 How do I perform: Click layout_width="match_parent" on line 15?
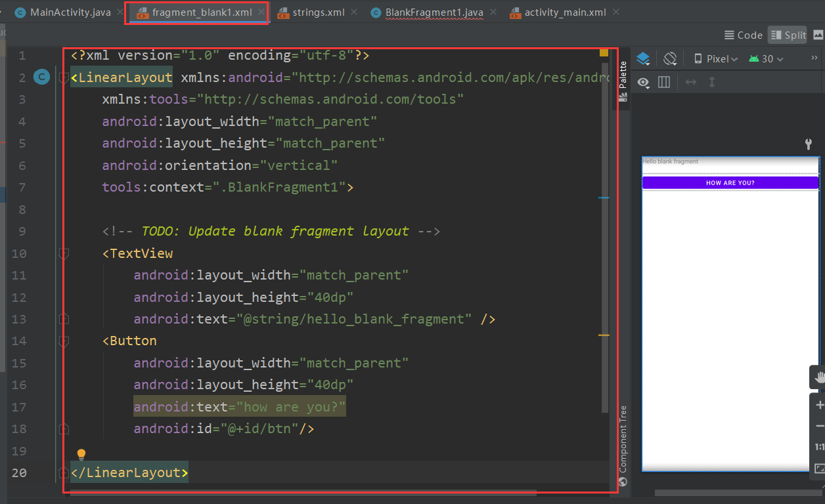pos(271,363)
